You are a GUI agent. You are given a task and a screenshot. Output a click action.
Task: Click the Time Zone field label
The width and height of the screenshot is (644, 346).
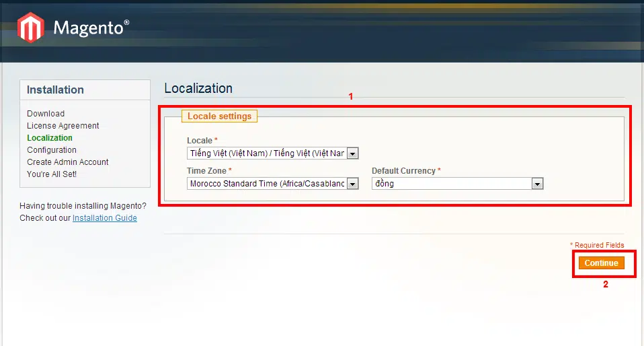pyautogui.click(x=209, y=171)
